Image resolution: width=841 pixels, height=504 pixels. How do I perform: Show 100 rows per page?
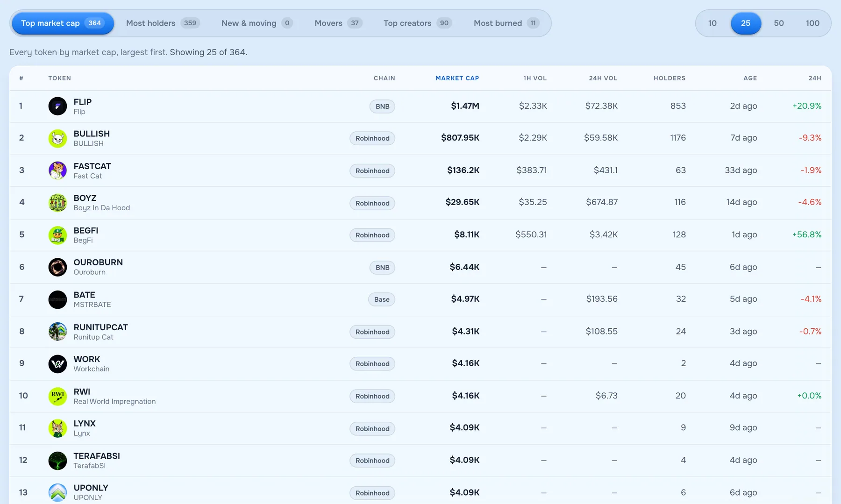point(812,23)
